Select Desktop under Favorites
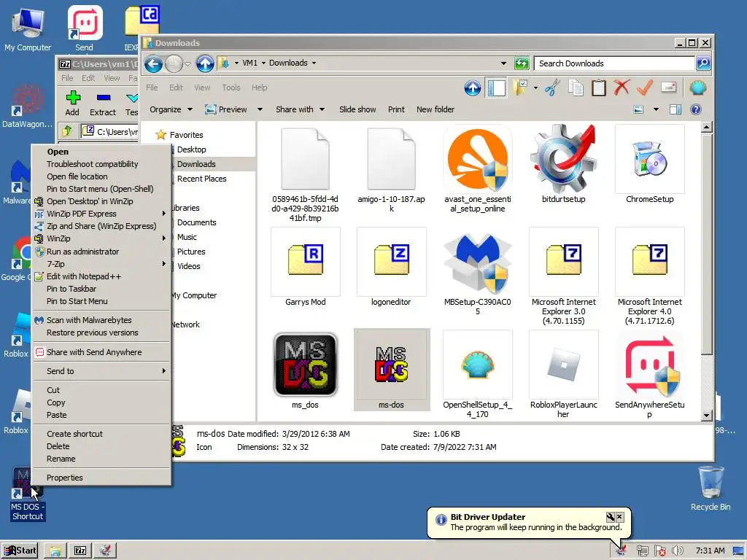This screenshot has height=560, width=747. (192, 149)
